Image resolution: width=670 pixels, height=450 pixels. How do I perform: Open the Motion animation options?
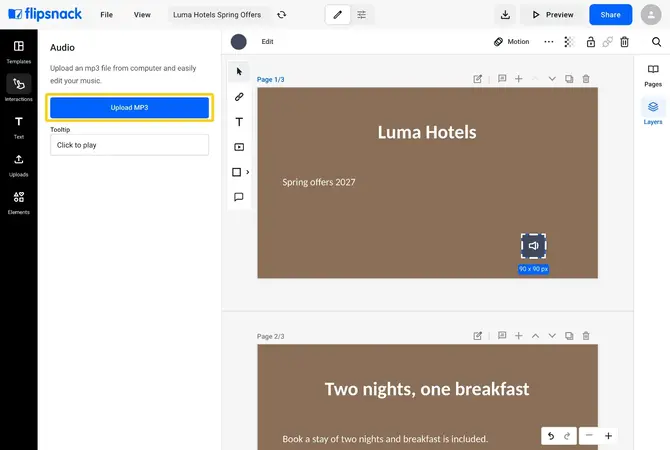coord(511,41)
